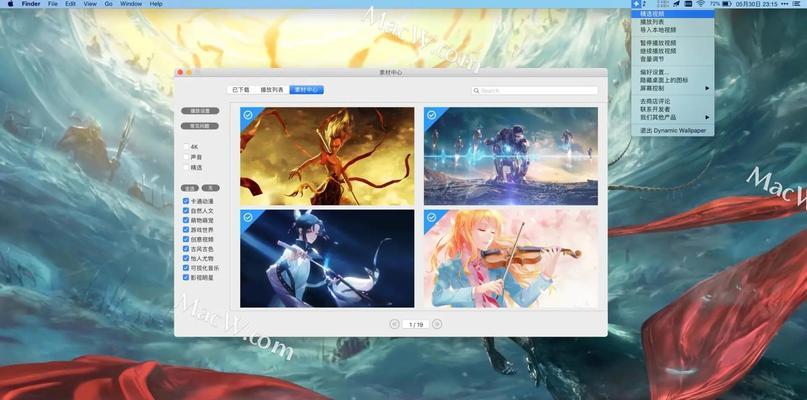Click the 播放设置 button
Image resolution: width=807 pixels, height=400 pixels.
200,111
